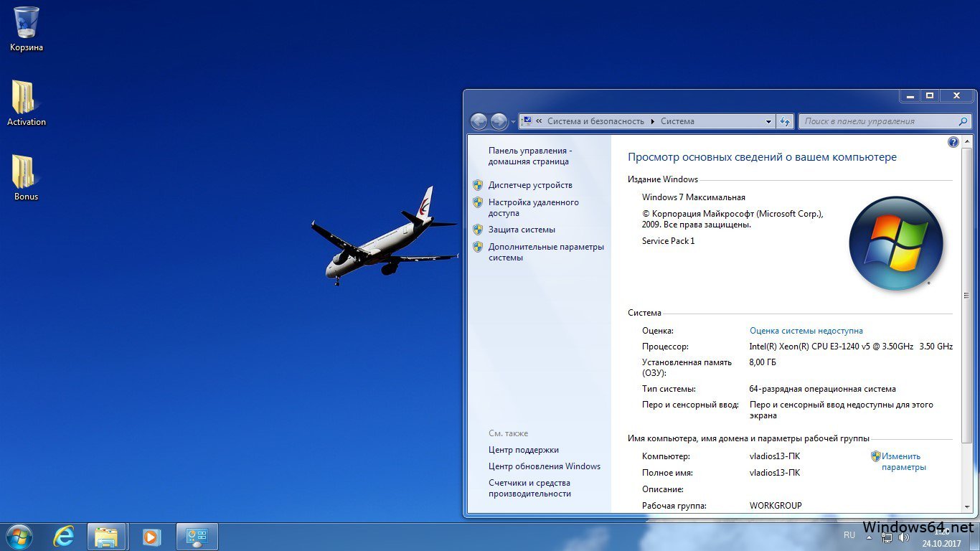Click the shield icon beside Защита системы
This screenshot has height=551, width=980.
point(478,230)
